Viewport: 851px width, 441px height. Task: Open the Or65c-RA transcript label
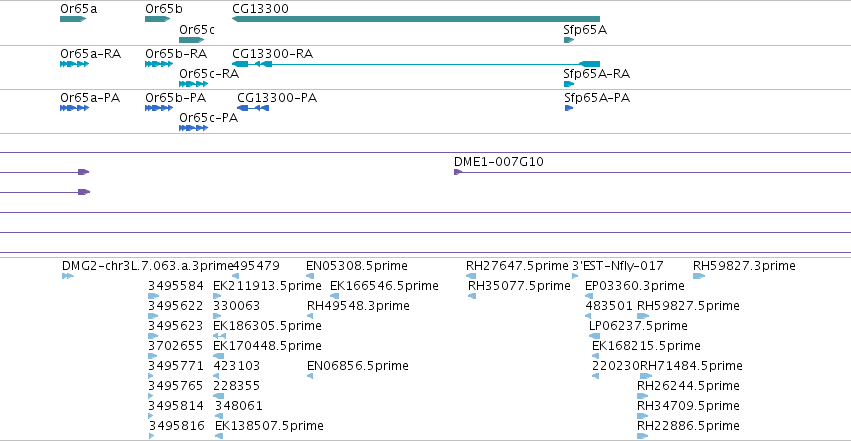(x=209, y=74)
